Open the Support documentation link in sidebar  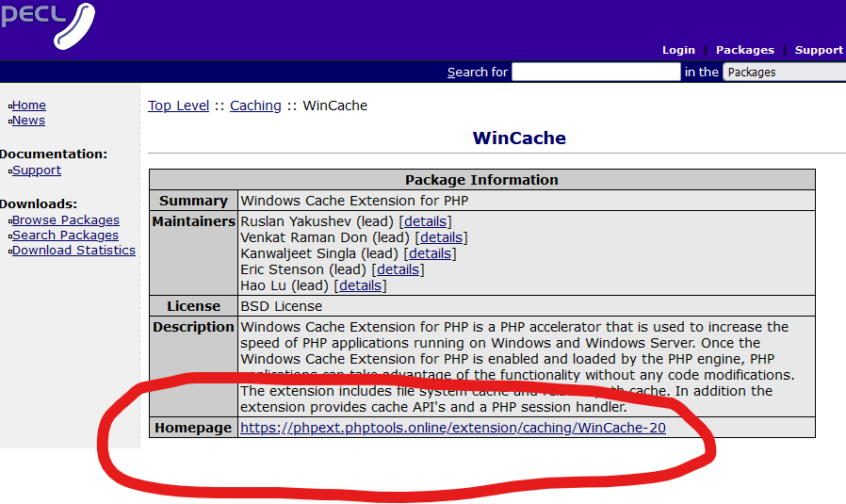(x=37, y=170)
